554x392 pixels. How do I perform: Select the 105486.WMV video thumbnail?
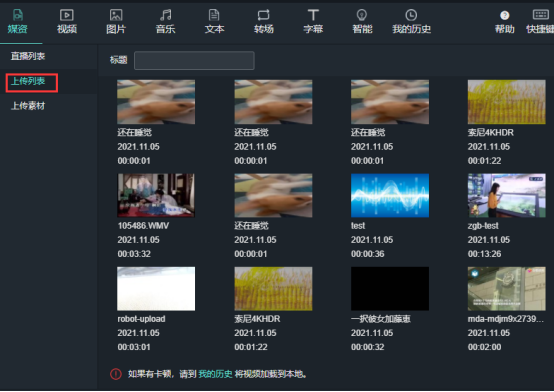click(x=156, y=195)
